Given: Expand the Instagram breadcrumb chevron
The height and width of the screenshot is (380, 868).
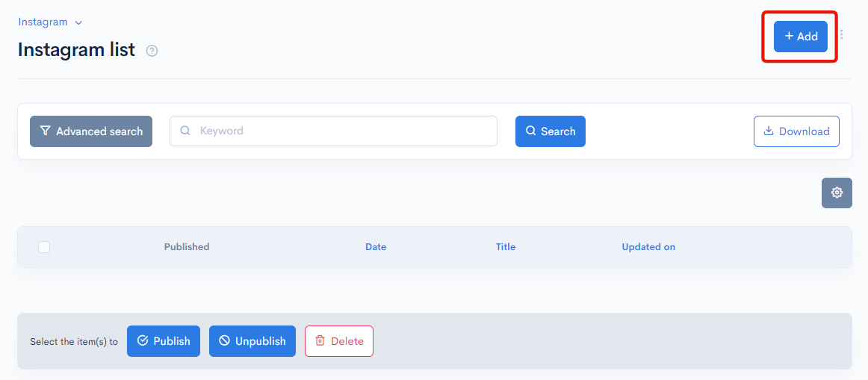Looking at the screenshot, I should (x=78, y=23).
